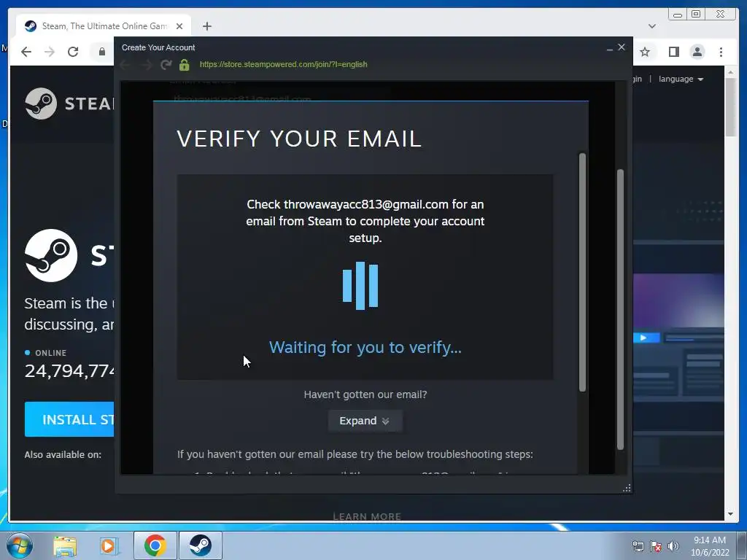The width and height of the screenshot is (747, 560).
Task: Reload the Chrome page
Action: point(73,52)
